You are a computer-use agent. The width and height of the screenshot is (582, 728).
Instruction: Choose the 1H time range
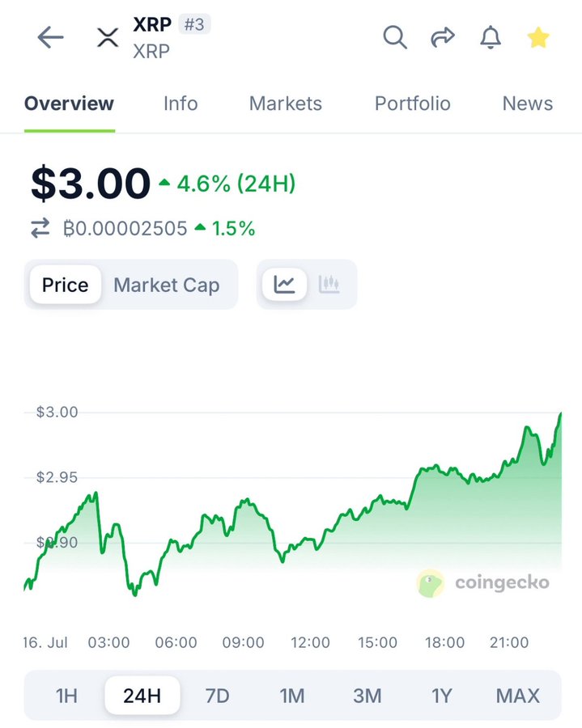click(x=66, y=696)
